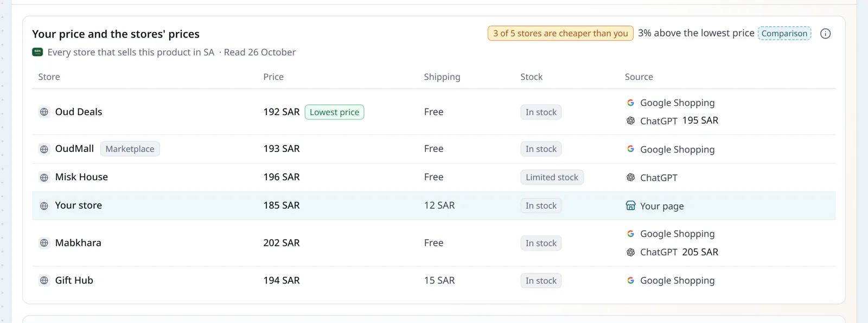Viewport: 868px width, 323px height.
Task: Click the Your page source label
Action: pos(662,206)
